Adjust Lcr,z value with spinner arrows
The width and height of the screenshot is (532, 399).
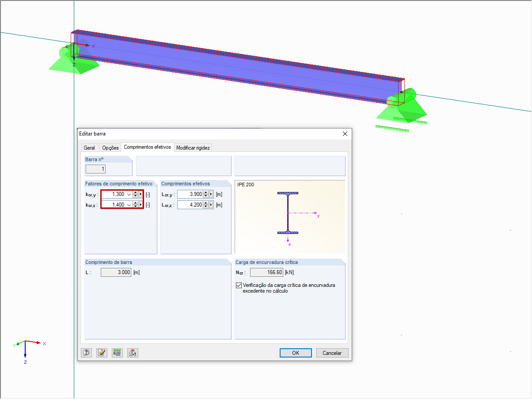coord(205,205)
